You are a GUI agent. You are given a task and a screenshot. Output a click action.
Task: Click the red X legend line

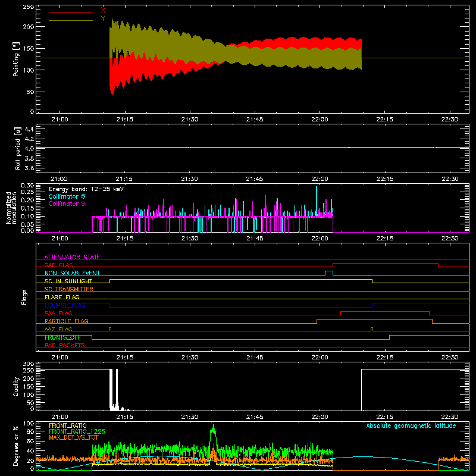[x=71, y=12]
